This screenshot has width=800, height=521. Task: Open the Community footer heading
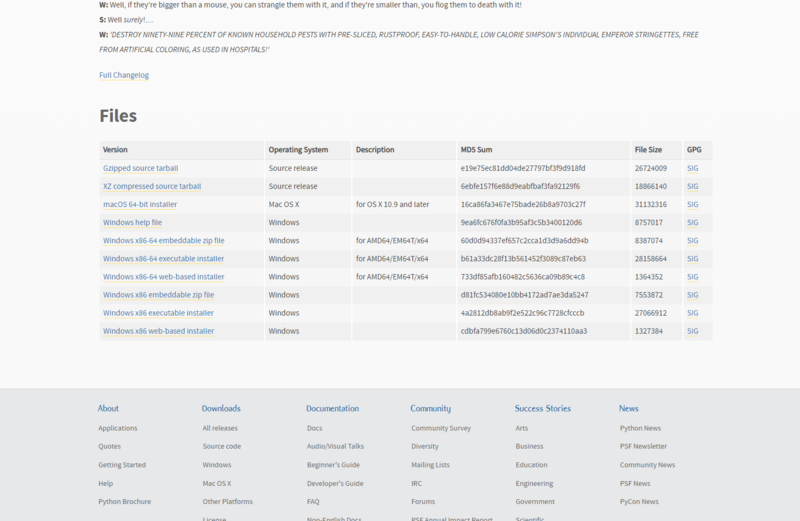(431, 408)
